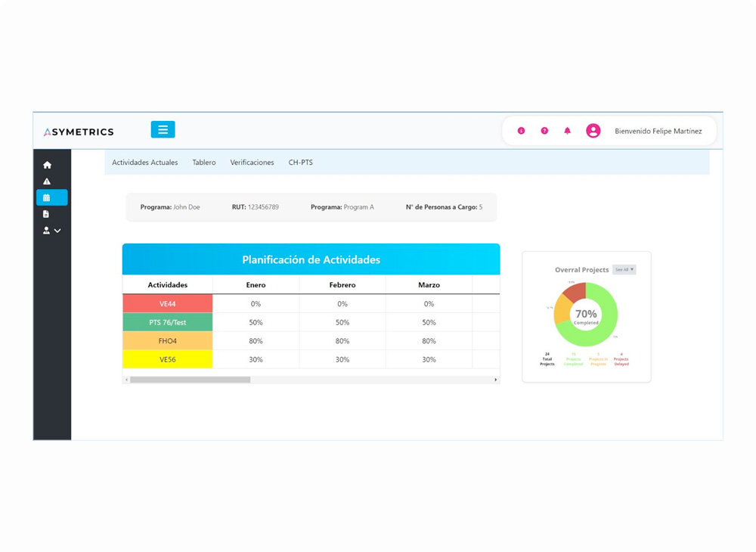Select the calendar icon in the sidebar
This screenshot has height=552, width=756.
[x=47, y=198]
